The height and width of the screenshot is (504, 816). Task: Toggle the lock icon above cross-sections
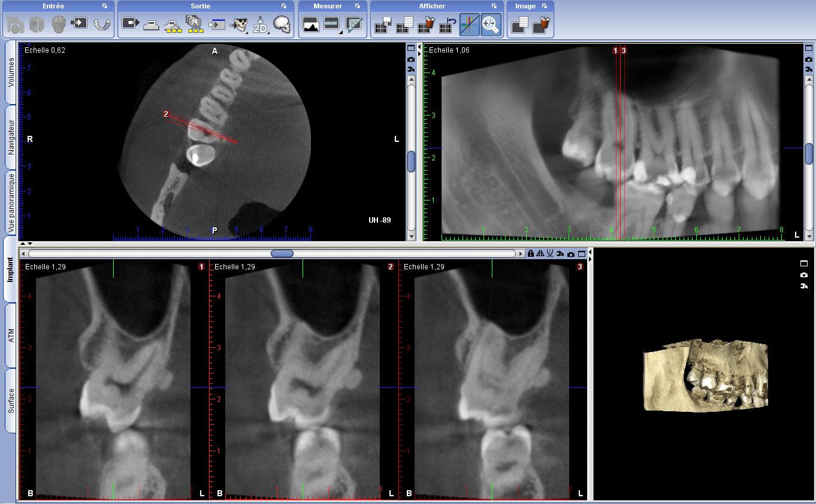coord(531,254)
